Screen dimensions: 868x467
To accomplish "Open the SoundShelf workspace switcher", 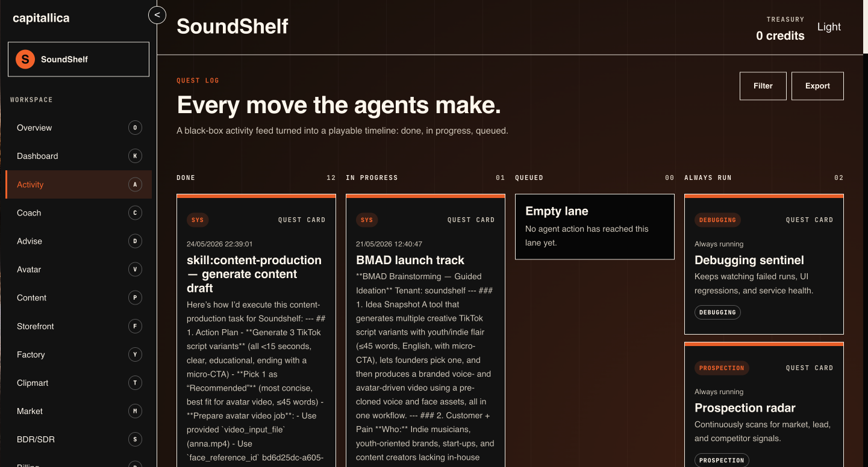I will click(x=78, y=60).
